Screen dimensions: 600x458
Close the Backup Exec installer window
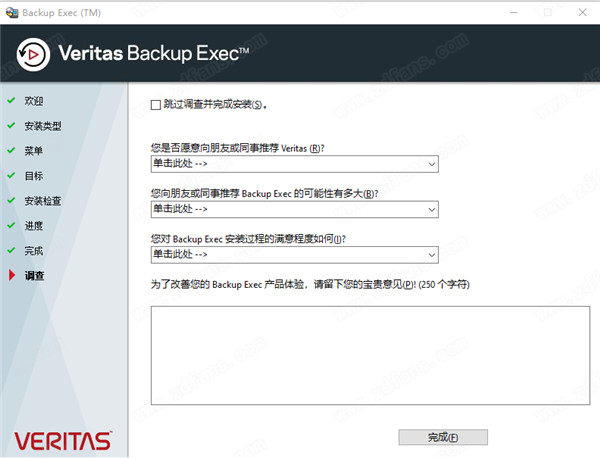[x=582, y=13]
